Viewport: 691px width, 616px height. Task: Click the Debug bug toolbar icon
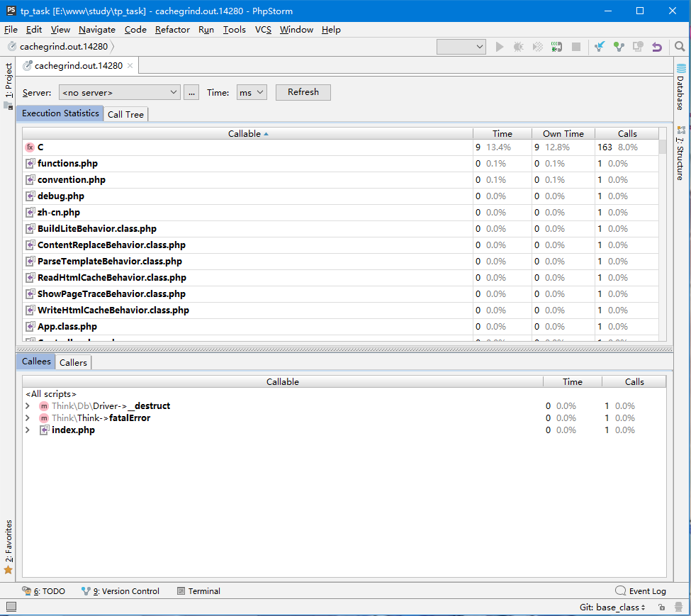[x=518, y=47]
